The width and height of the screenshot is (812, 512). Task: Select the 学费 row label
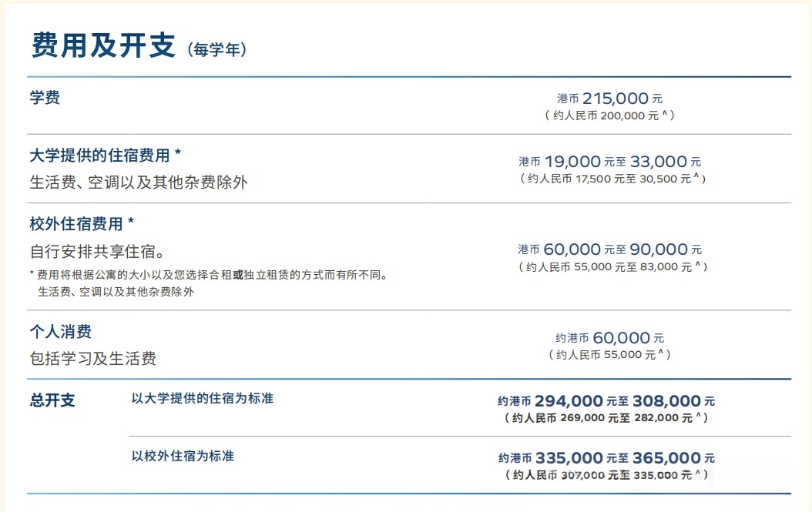click(45, 98)
